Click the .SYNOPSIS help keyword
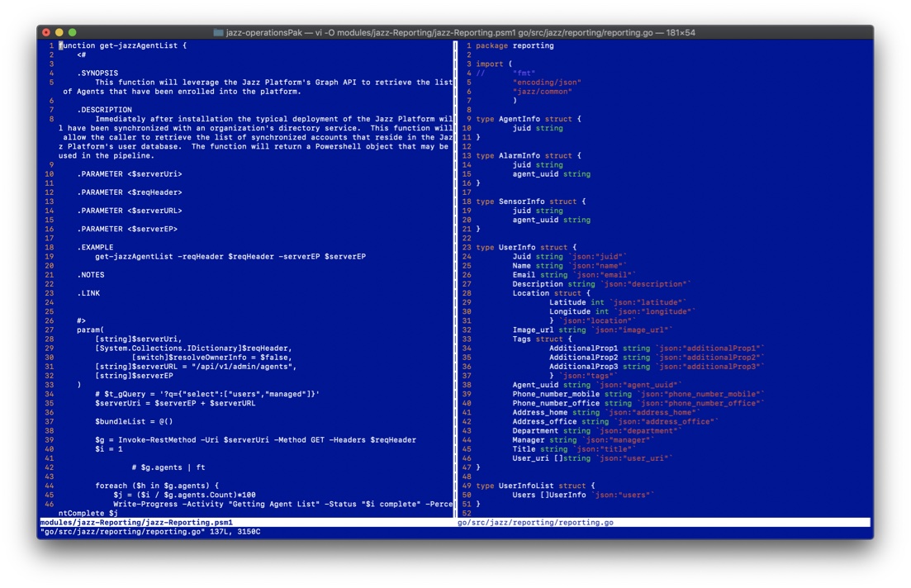The width and height of the screenshot is (911, 588). pos(97,73)
